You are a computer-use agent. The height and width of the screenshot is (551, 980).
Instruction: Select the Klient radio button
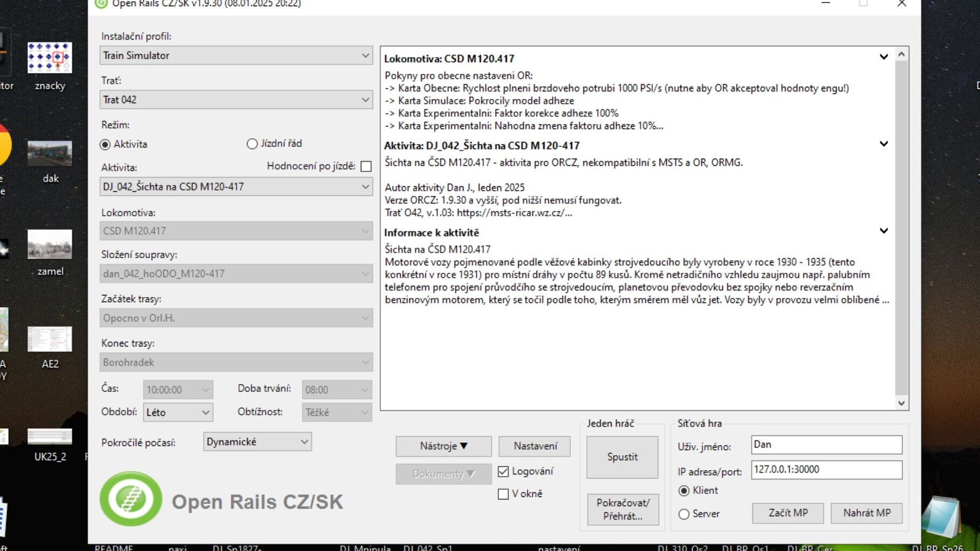coord(684,491)
